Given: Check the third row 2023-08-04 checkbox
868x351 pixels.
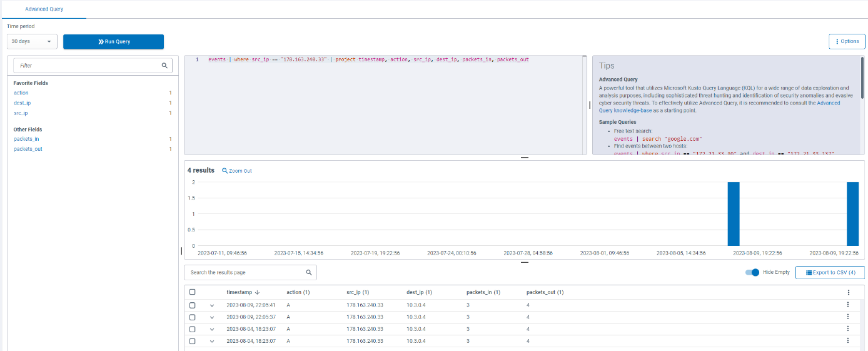Looking at the screenshot, I should click(x=193, y=329).
